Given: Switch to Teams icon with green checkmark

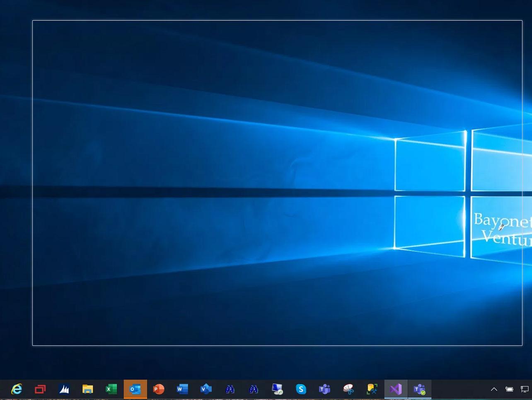Looking at the screenshot, I should tap(420, 389).
